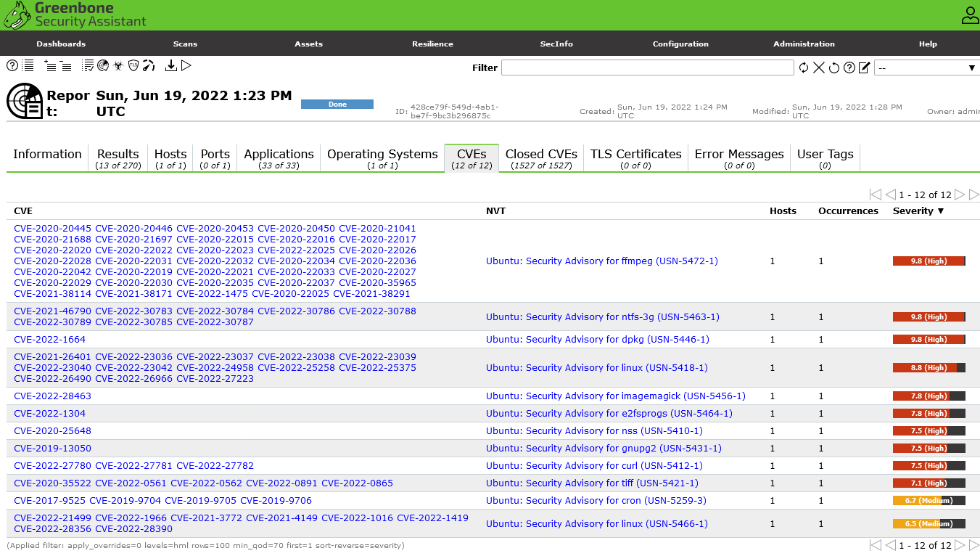980x556 pixels.
Task: Open the ffmpeg (USN-5472-1) advisory link
Action: (x=601, y=261)
